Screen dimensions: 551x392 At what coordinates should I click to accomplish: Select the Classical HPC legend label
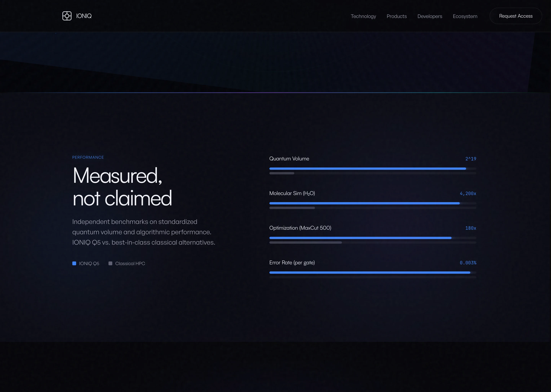coord(130,264)
